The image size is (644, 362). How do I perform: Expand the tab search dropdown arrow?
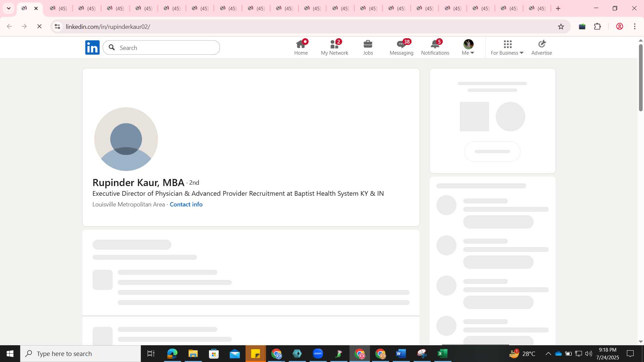point(9,8)
